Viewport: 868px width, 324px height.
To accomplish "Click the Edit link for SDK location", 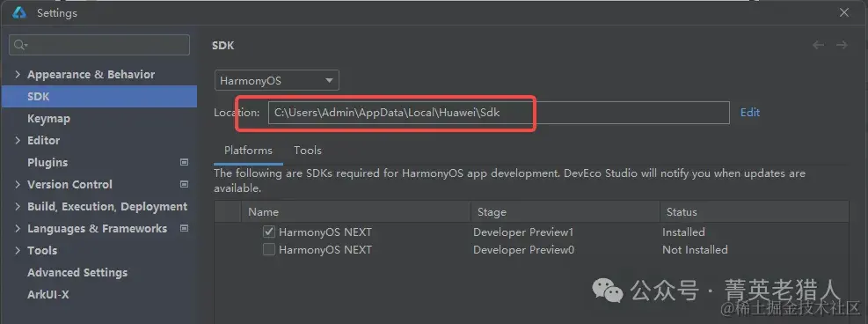I will click(750, 113).
